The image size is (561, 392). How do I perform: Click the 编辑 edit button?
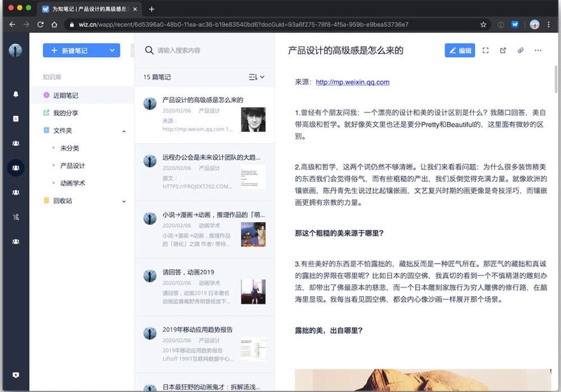click(460, 50)
